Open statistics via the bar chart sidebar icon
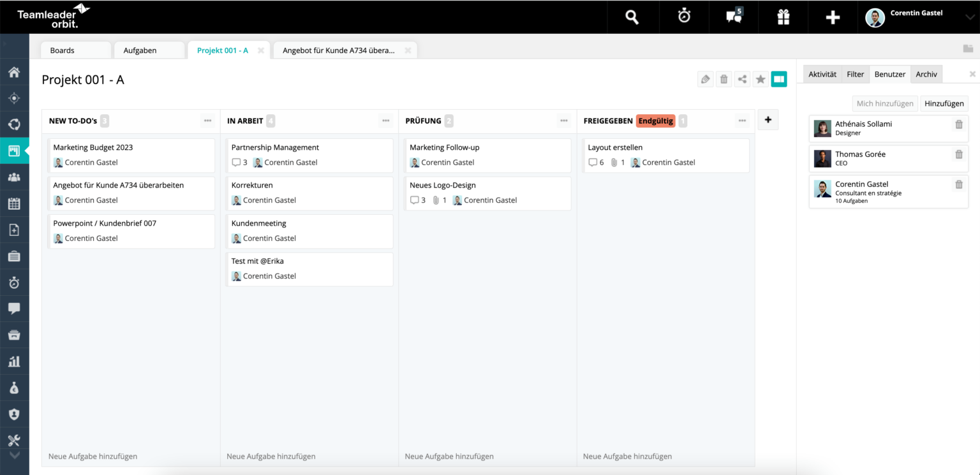 (14, 361)
